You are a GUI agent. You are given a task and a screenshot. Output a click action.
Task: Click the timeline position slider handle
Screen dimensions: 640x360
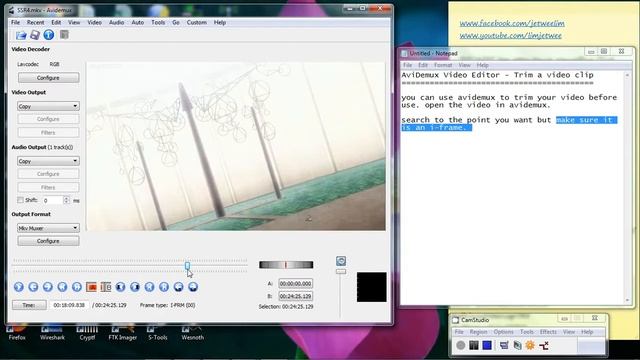tap(187, 266)
